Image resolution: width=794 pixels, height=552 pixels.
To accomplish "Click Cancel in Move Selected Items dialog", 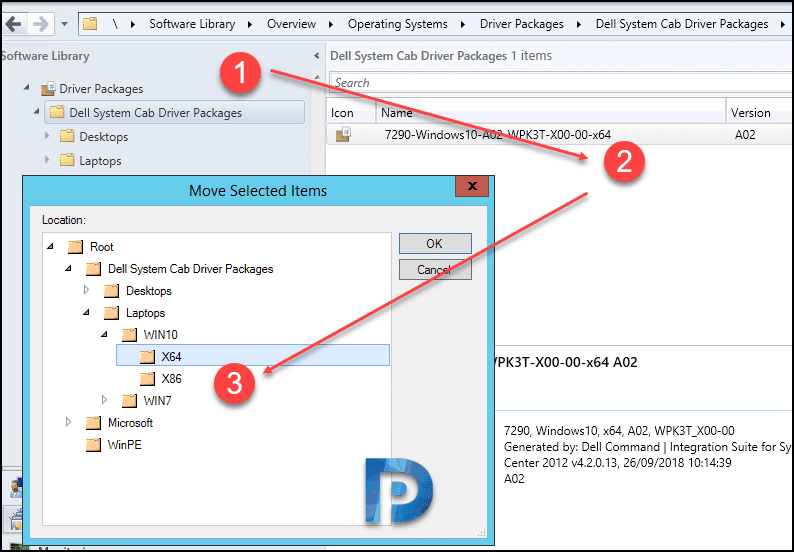I will click(435, 269).
